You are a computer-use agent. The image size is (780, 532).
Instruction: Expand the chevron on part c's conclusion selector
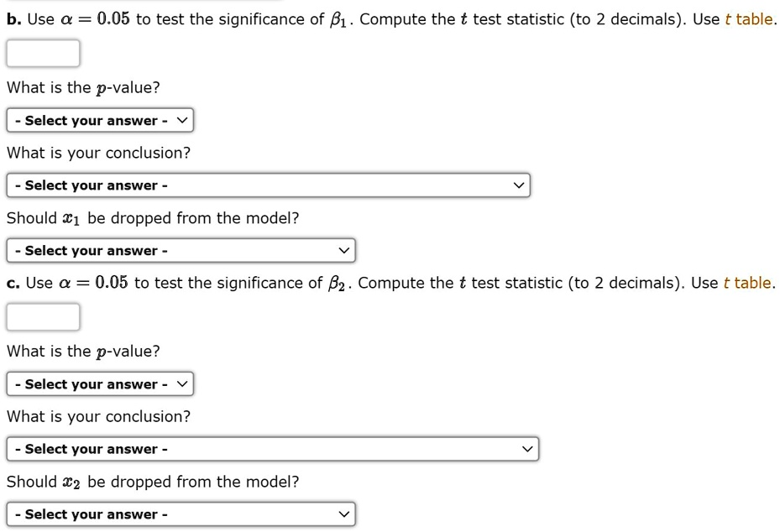point(528,448)
